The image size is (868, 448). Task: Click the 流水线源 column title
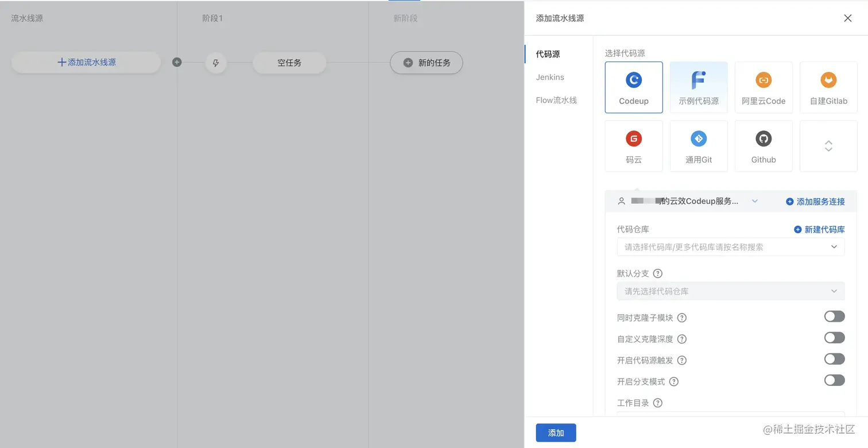[x=27, y=18]
